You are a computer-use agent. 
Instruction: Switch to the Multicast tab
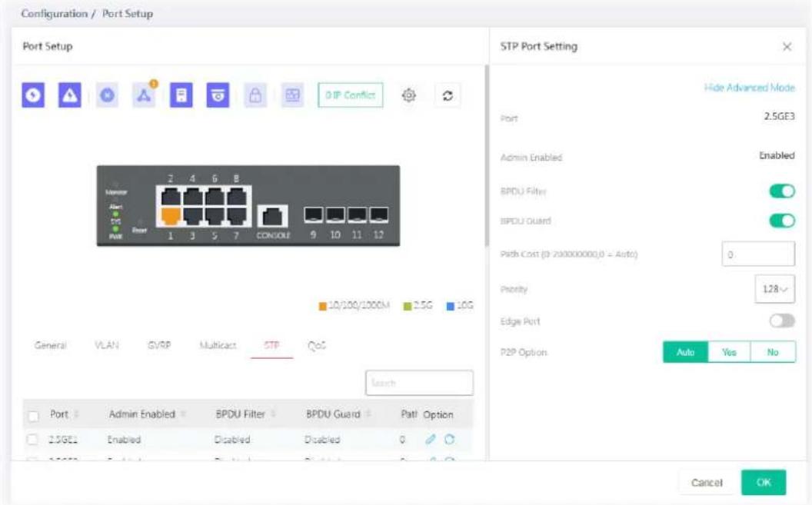(218, 345)
